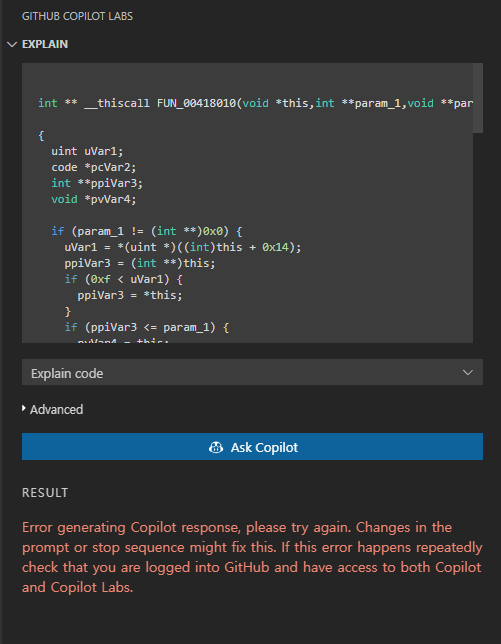Click the red error message text

click(x=252, y=557)
